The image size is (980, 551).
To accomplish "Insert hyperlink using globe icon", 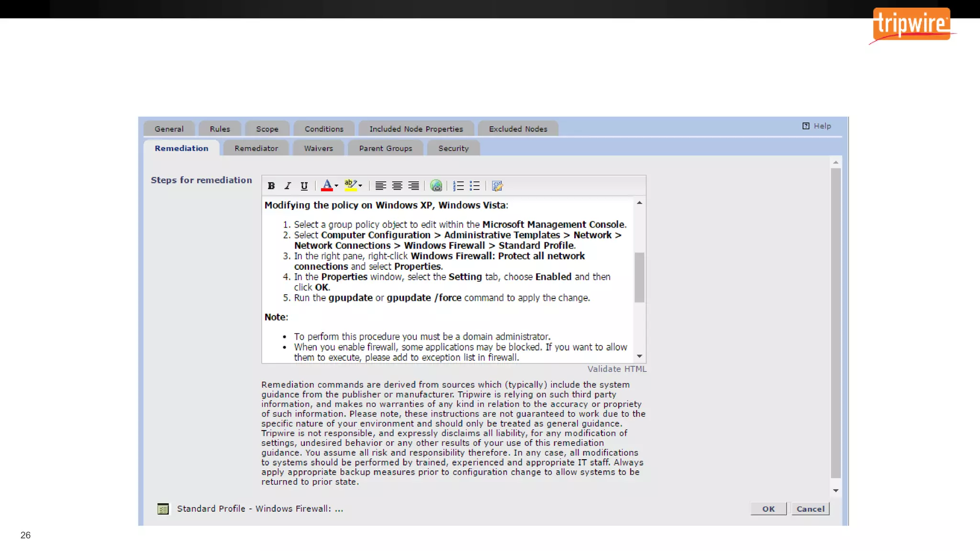I will click(436, 186).
